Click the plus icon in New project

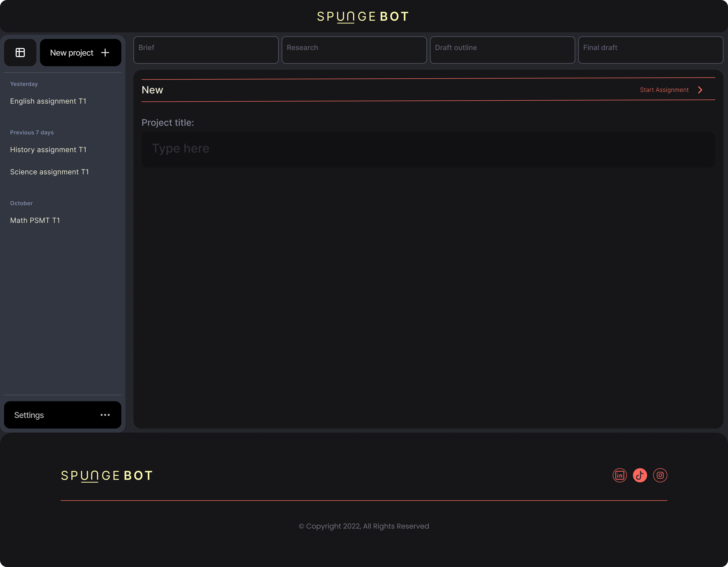click(x=105, y=53)
